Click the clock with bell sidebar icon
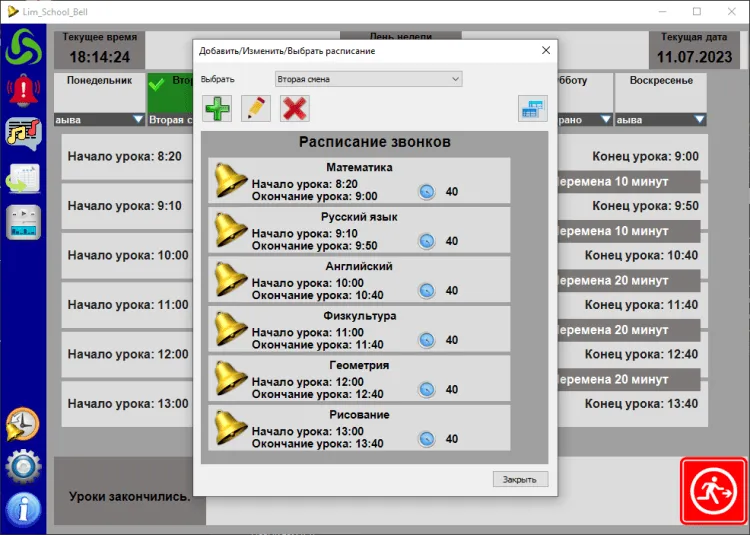The image size is (750, 535). [x=22, y=424]
